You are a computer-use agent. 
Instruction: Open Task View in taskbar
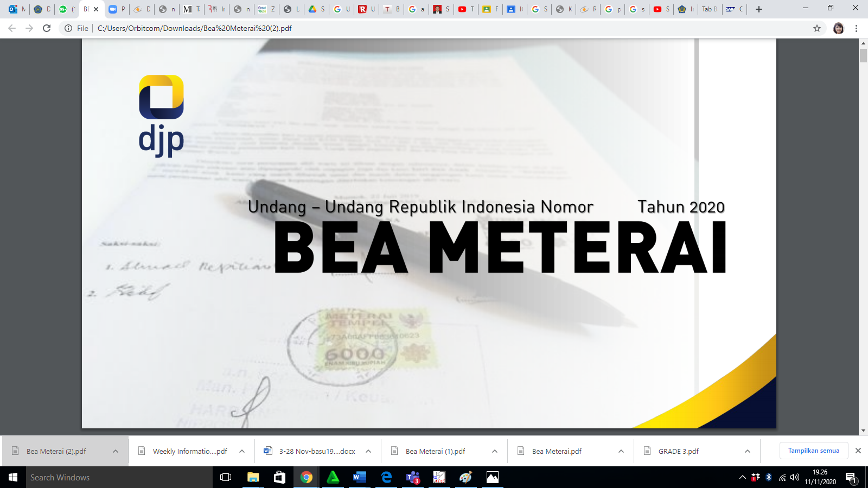click(226, 477)
